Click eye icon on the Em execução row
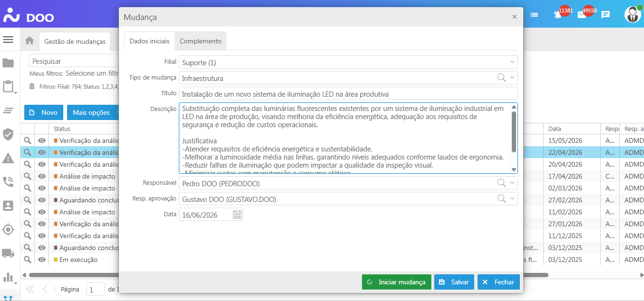The height and width of the screenshot is (301, 644). click(42, 260)
